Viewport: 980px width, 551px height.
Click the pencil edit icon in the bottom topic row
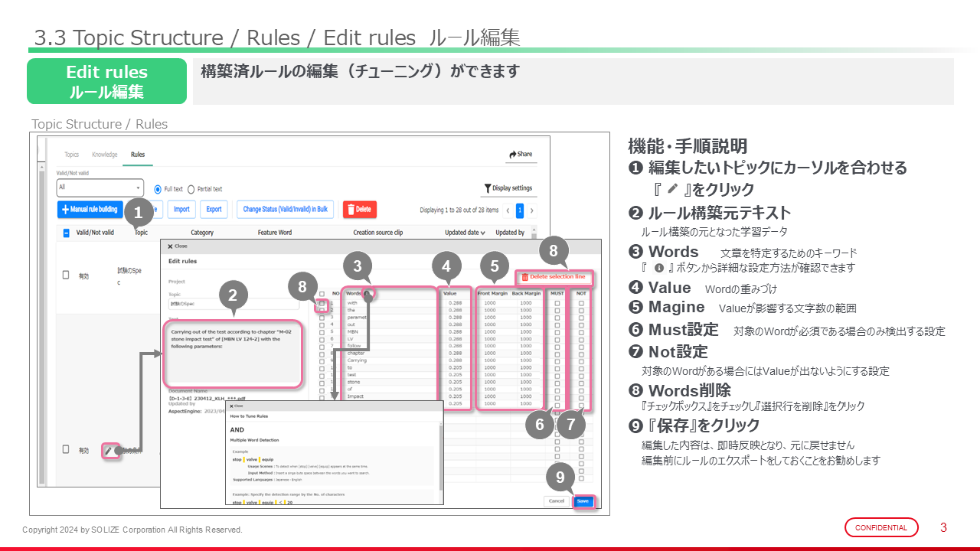pos(109,451)
